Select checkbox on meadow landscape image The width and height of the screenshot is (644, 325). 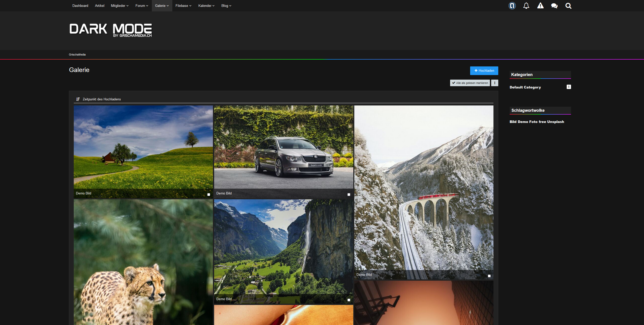click(x=209, y=194)
